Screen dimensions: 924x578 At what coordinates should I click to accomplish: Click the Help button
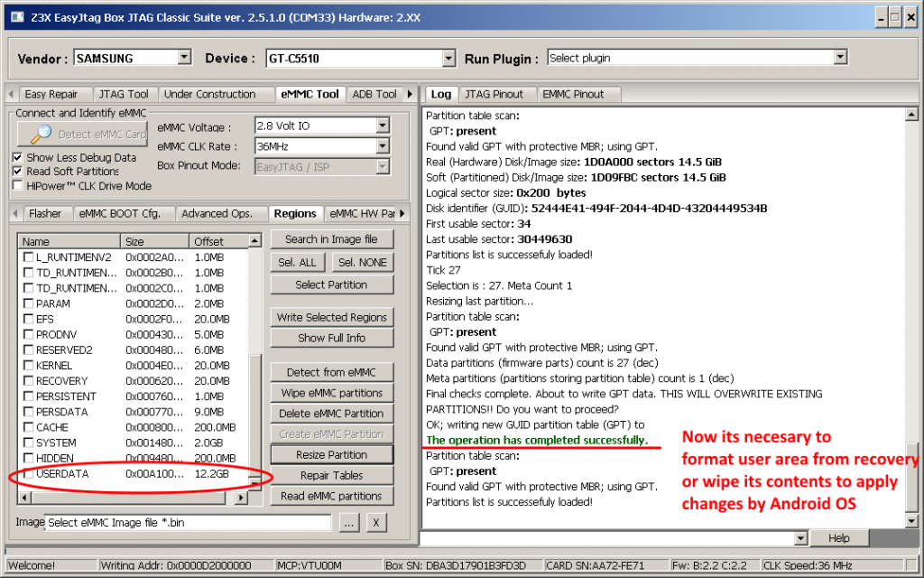[839, 537]
